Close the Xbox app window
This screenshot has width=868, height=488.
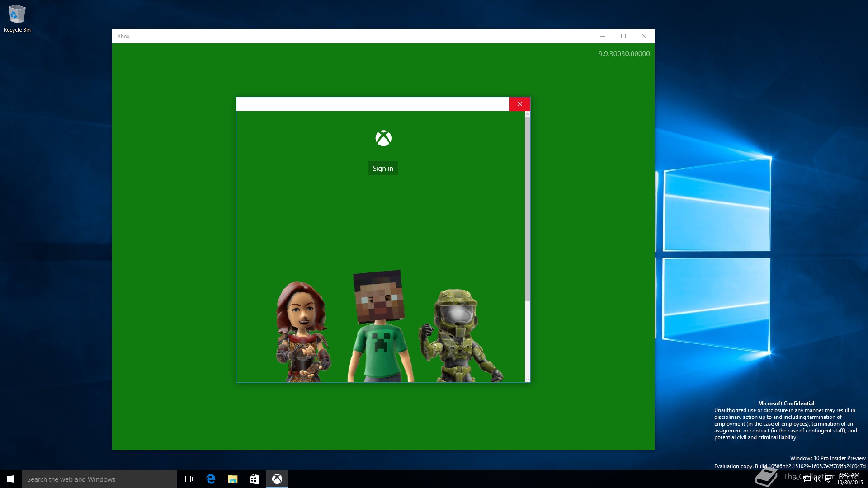coord(644,36)
